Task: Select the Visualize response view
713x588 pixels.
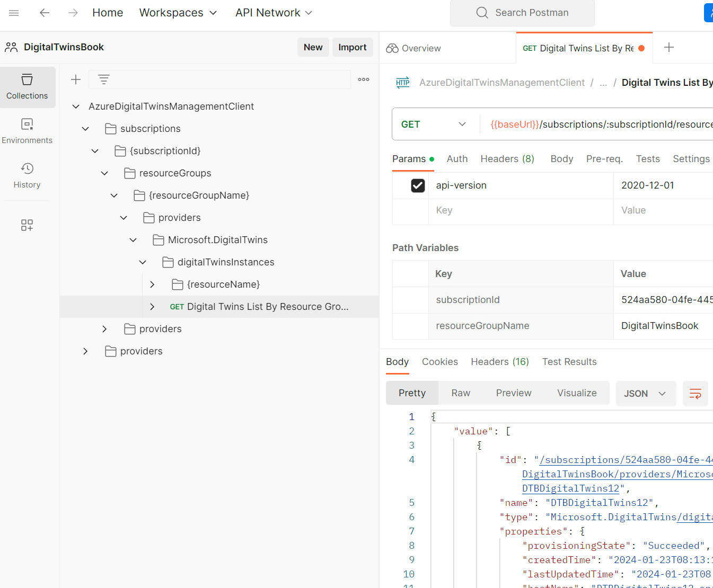Action: [x=577, y=393]
